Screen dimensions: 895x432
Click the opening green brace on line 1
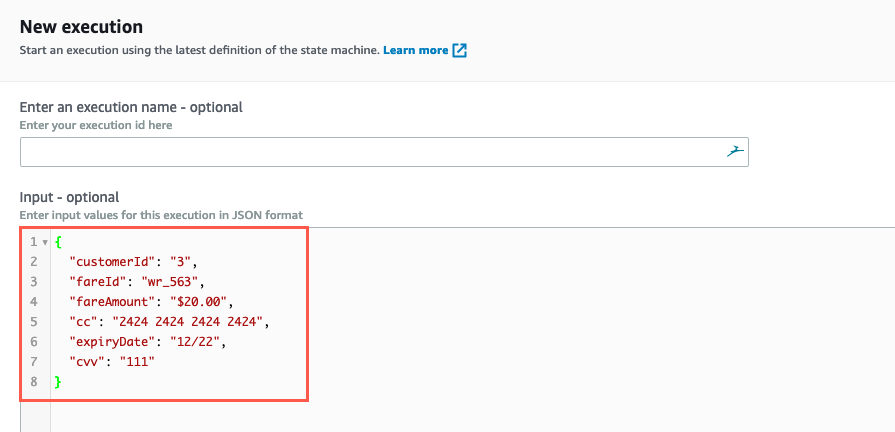click(58, 243)
